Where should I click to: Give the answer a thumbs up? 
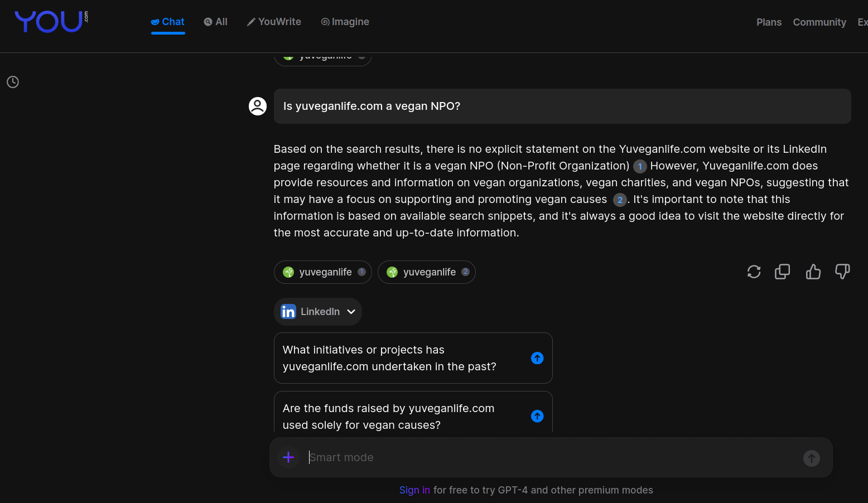[813, 272]
